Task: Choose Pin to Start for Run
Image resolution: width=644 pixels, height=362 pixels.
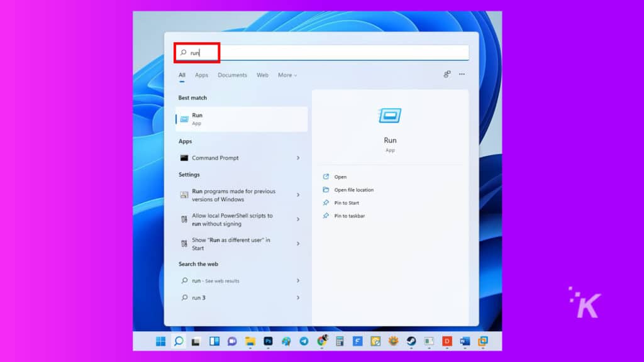Action: tap(347, 203)
